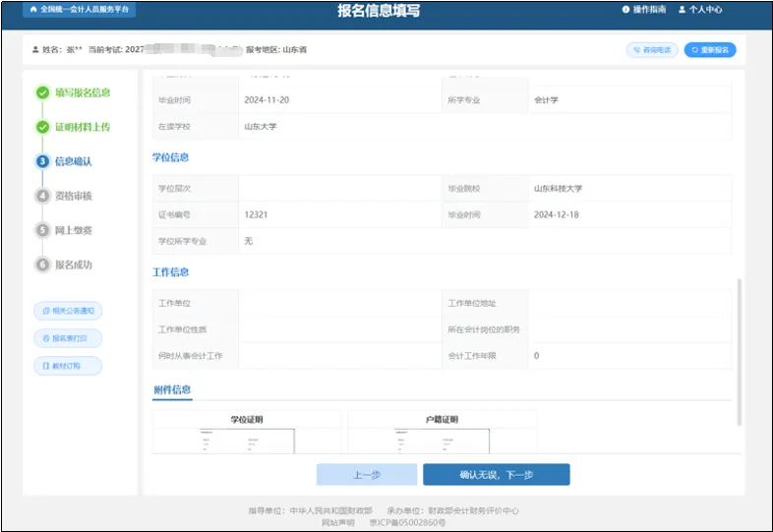This screenshot has width=773, height=532.
Task: Click the vertical scrollbar of the form
Action: [x=739, y=352]
